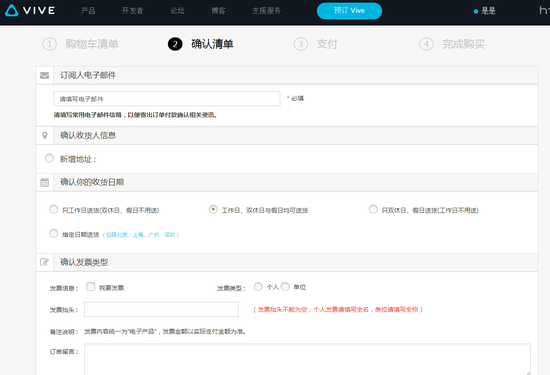
Task: Click the 预订 Vive button
Action: (349, 11)
